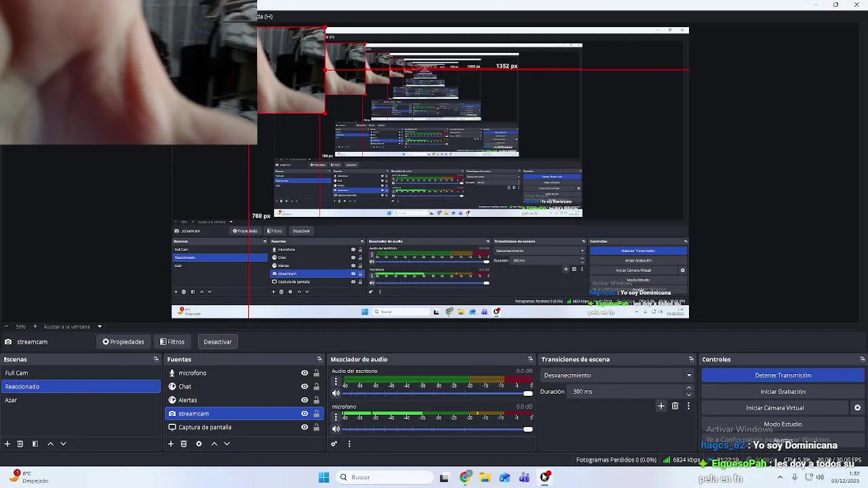This screenshot has height=488, width=868.
Task: Open Google Chrome from the taskbar
Action: 465,477
